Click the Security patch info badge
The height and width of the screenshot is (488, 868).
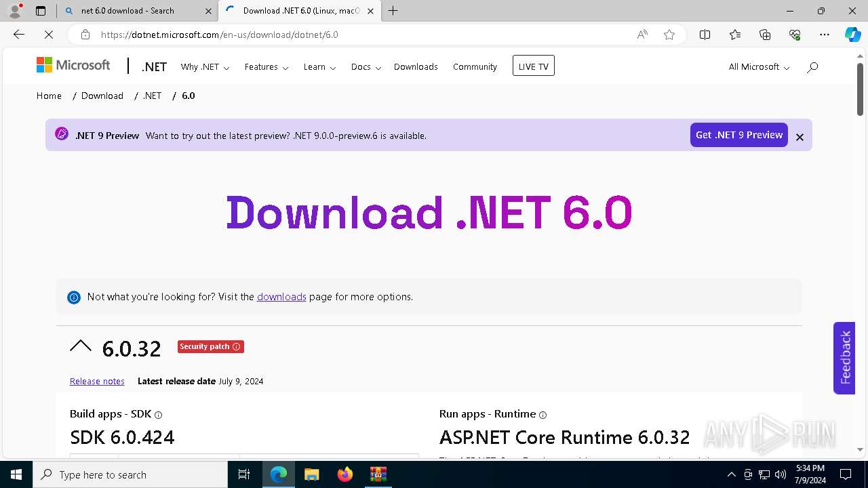[211, 346]
